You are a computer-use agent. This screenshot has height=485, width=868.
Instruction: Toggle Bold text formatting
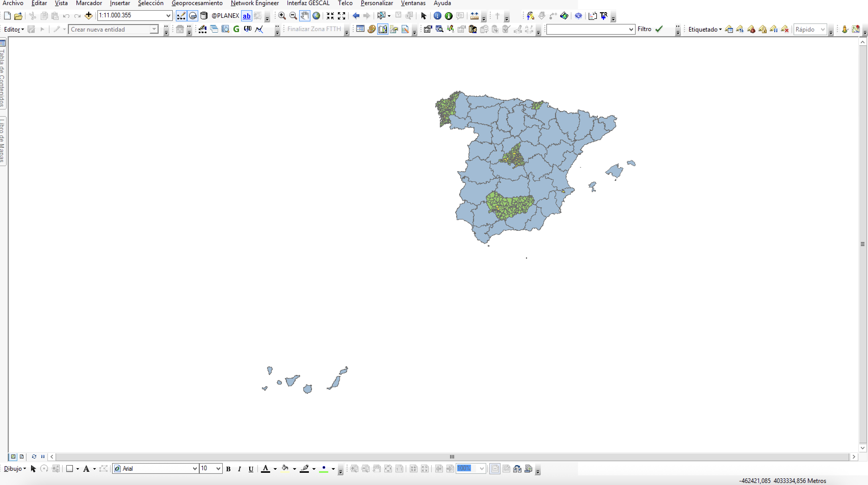pyautogui.click(x=228, y=468)
